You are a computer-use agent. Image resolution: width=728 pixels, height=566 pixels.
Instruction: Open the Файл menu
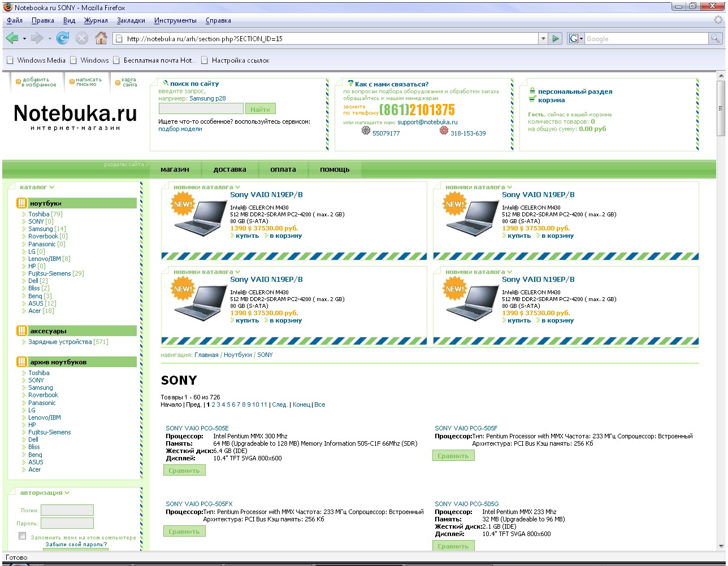(x=15, y=20)
